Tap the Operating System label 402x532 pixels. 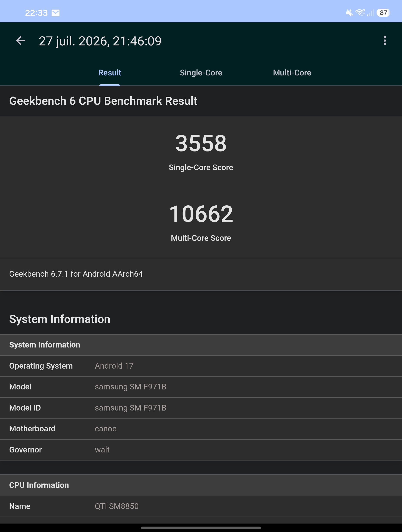pyautogui.click(x=41, y=366)
